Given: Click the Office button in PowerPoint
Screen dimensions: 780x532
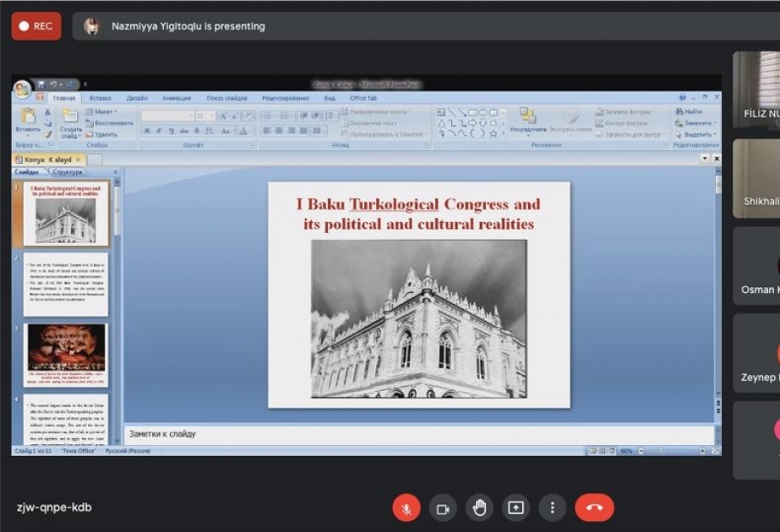Looking at the screenshot, I should coord(22,90).
